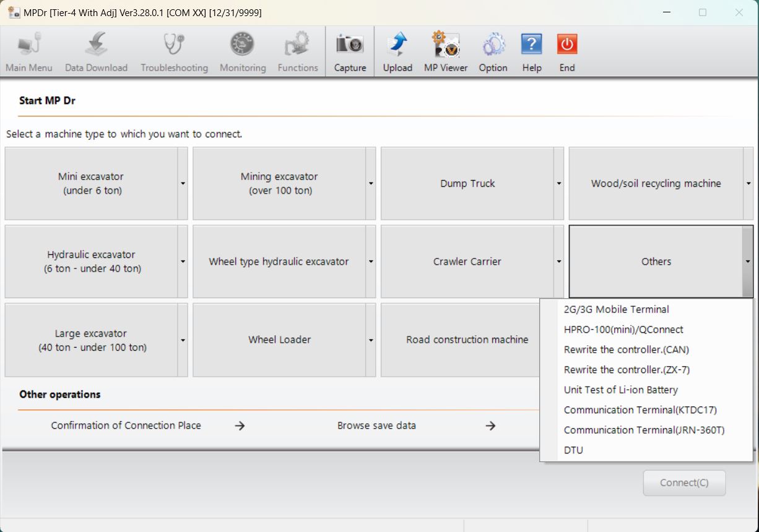This screenshot has width=759, height=532.
Task: Pick the DTU menu item
Action: [573, 450]
